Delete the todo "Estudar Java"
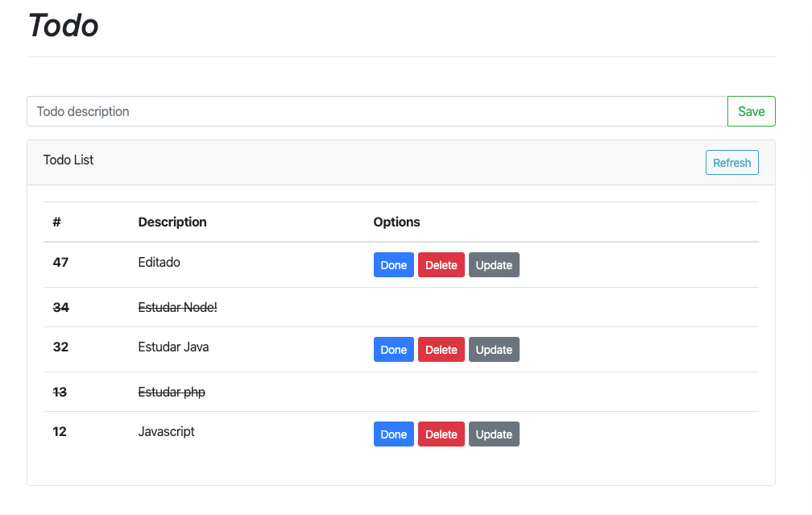The height and width of the screenshot is (515, 812). [x=441, y=349]
